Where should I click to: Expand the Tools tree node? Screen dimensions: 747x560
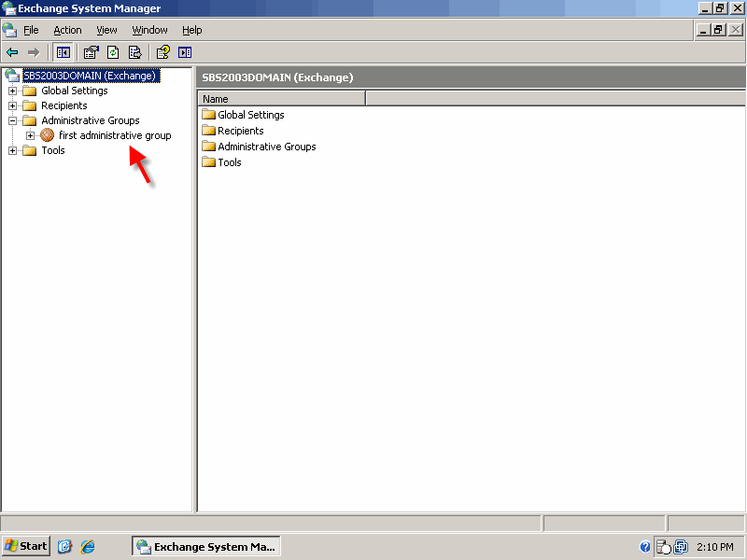pos(13,150)
